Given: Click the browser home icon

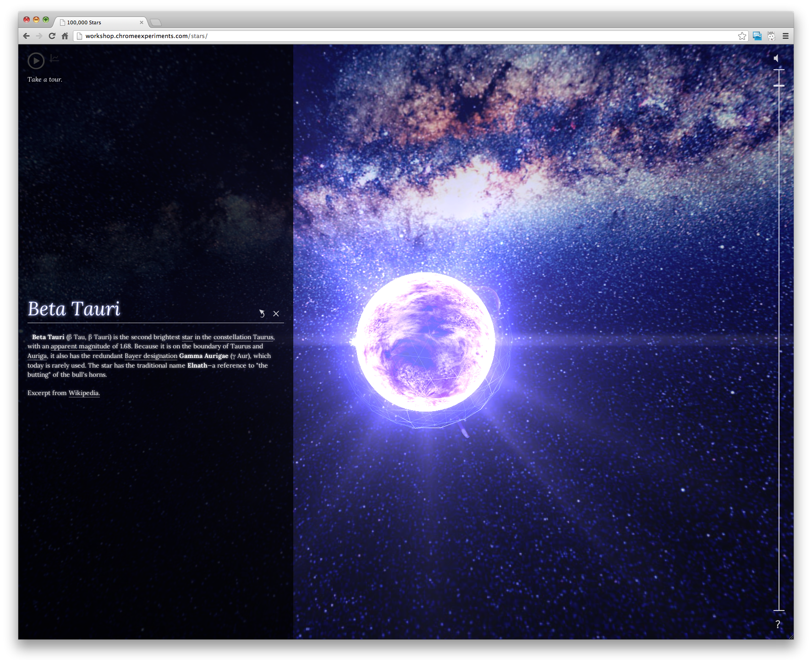Looking at the screenshot, I should point(64,36).
